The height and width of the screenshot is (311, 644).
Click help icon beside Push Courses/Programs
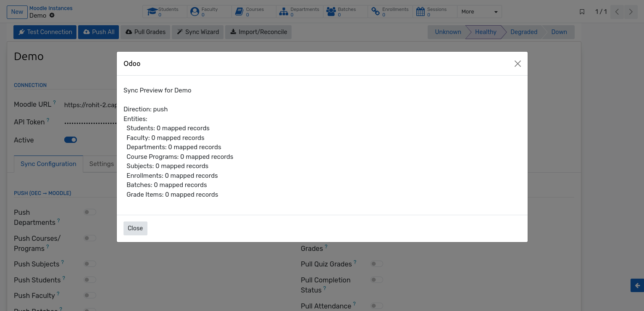tap(47, 247)
